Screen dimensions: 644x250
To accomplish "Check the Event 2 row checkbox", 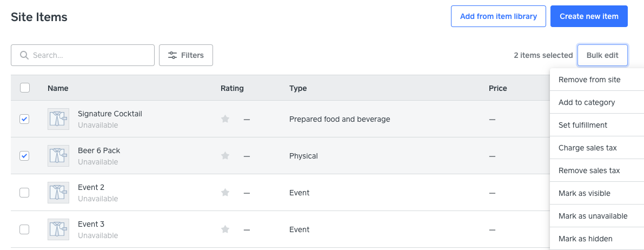I will coord(24,193).
